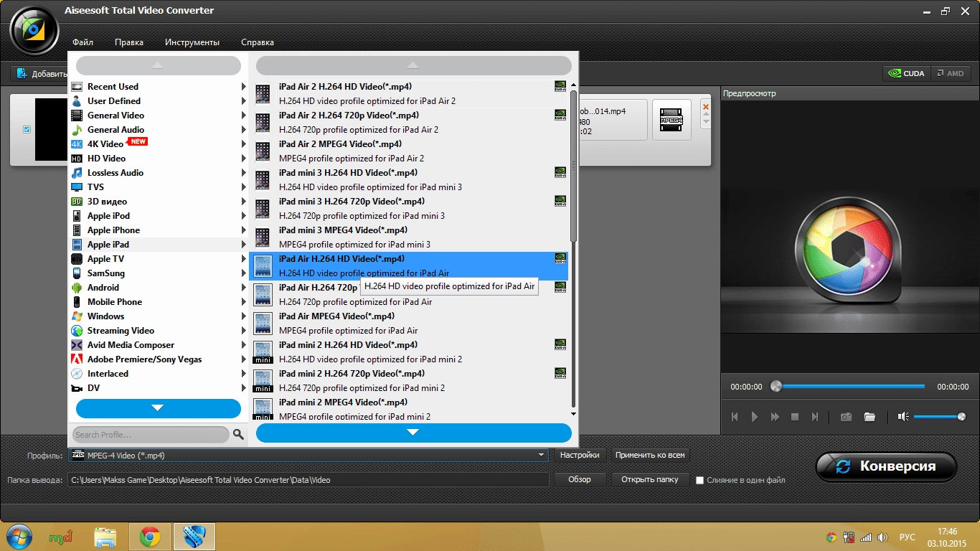Open Chrome from the Windows taskbar
The height and width of the screenshot is (551, 980).
pos(150,536)
